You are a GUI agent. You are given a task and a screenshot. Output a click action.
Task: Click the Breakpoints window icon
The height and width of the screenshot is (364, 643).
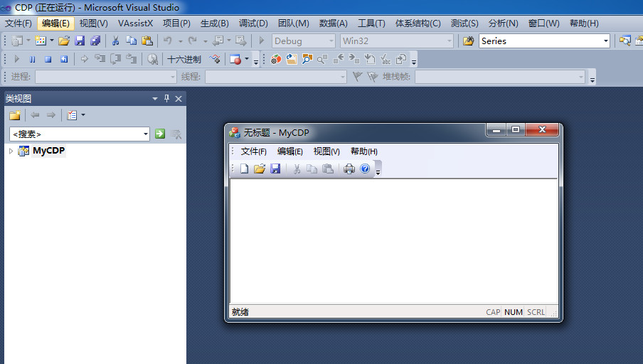coord(235,59)
